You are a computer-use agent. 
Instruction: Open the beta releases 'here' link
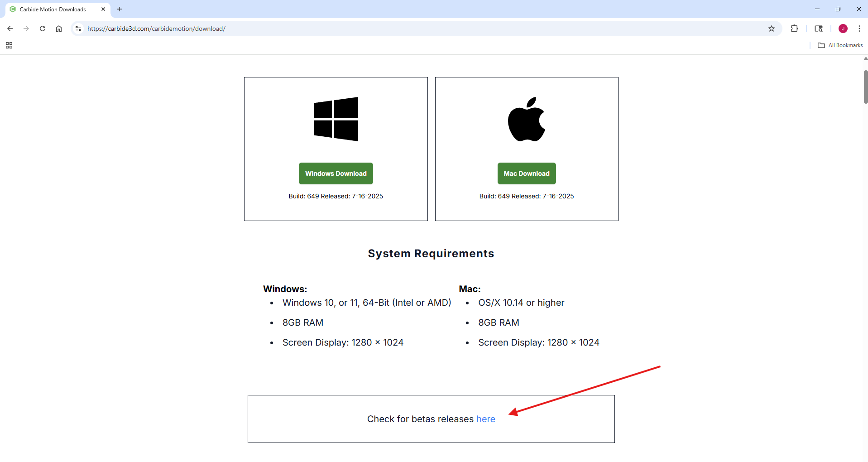[x=485, y=419]
